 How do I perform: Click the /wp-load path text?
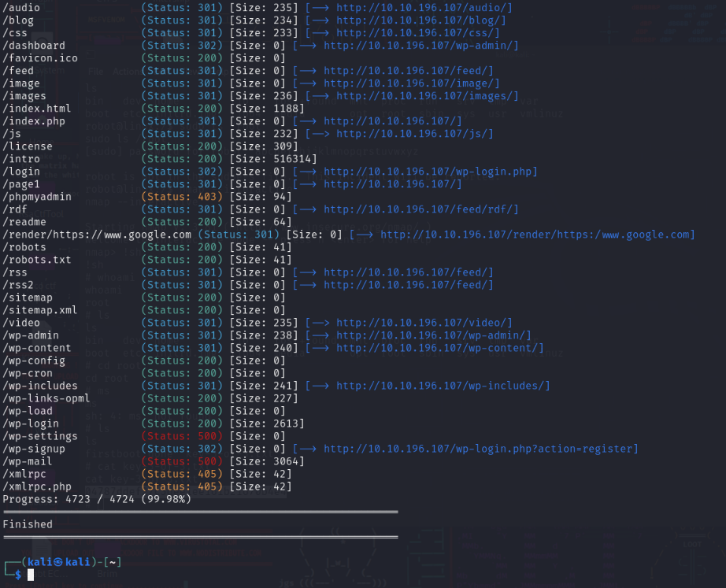pos(28,411)
